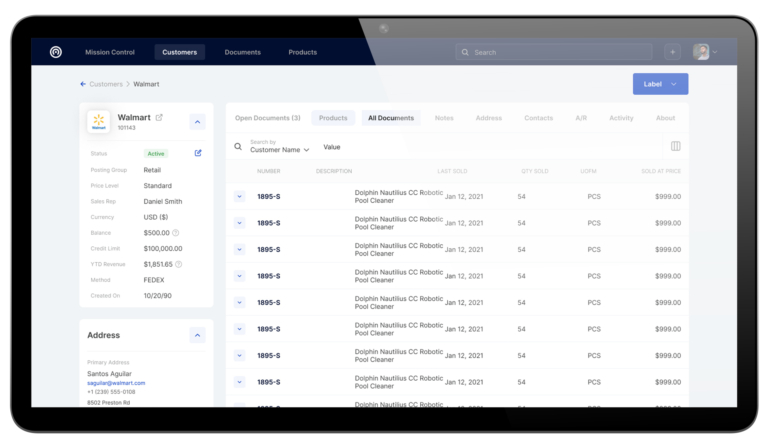Click the Santos Aguilar contact name
Image resolution: width=768 pixels, height=447 pixels.
pyautogui.click(x=109, y=374)
